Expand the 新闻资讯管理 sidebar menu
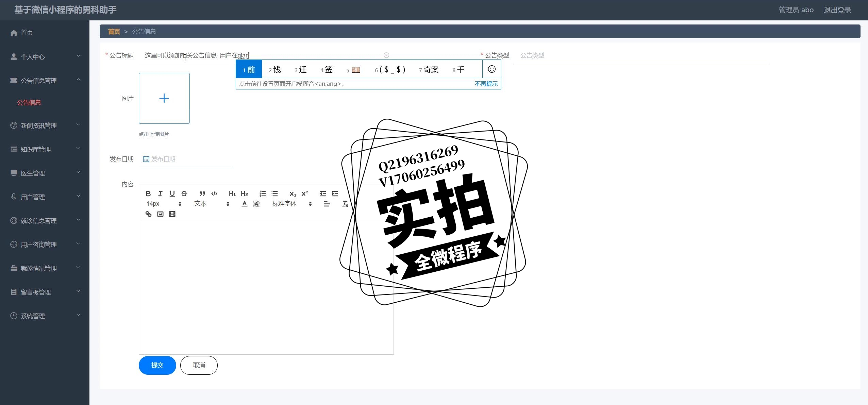 coord(45,125)
